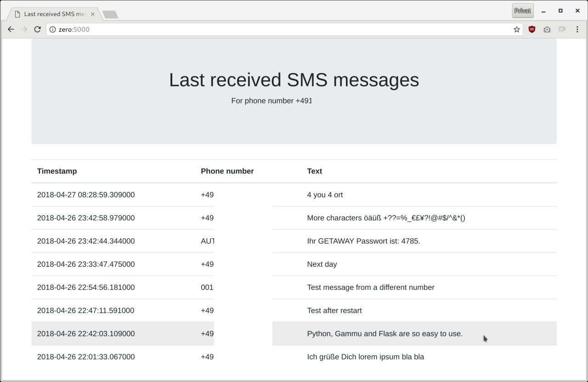The image size is (588, 382).
Task: Click the grayed-out extension icon beside camera
Action: pyautogui.click(x=562, y=29)
